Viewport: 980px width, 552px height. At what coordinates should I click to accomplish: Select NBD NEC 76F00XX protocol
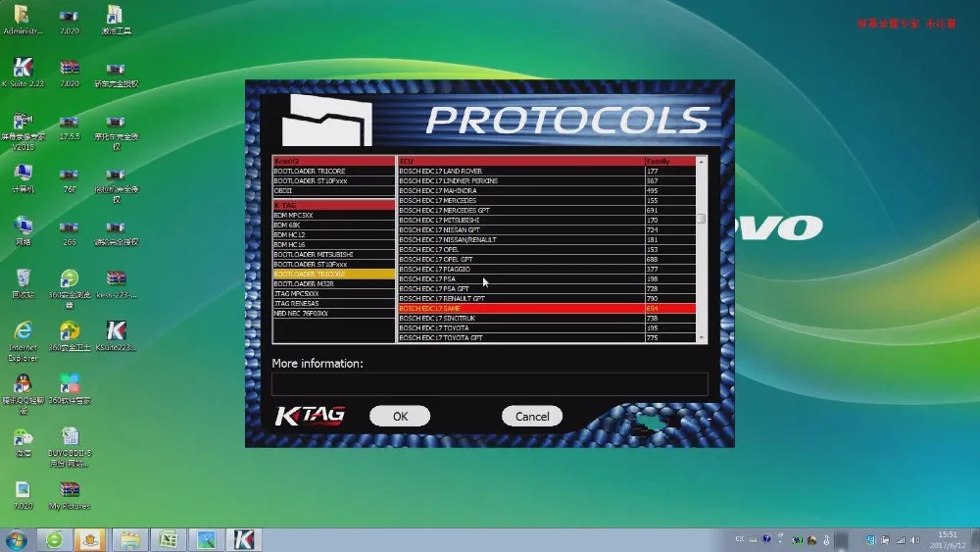coord(334,313)
